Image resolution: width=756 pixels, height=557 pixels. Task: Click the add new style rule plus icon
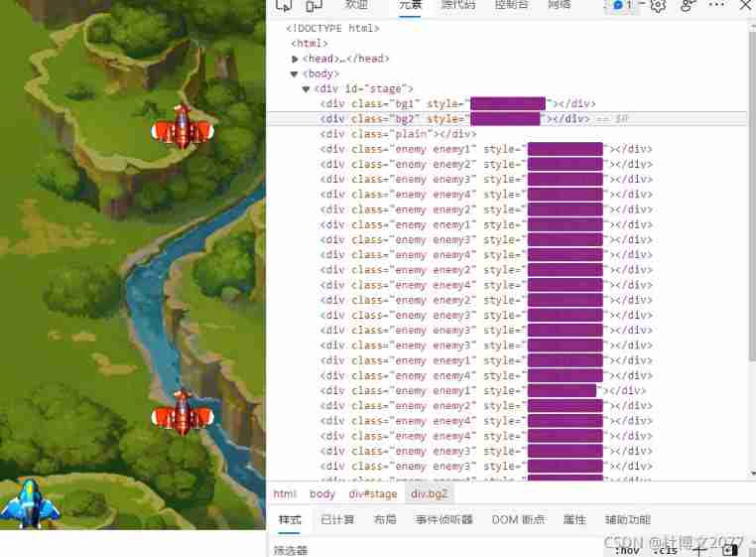[699, 550]
